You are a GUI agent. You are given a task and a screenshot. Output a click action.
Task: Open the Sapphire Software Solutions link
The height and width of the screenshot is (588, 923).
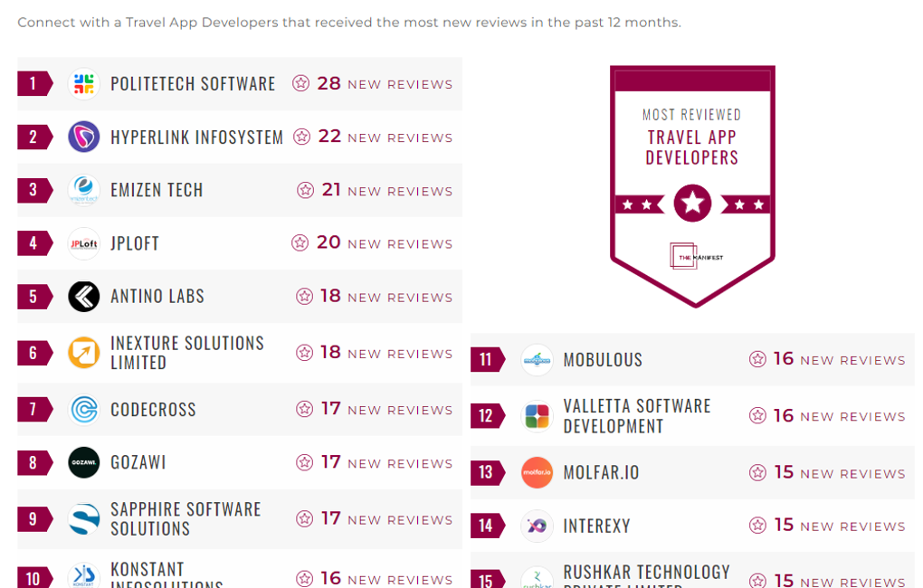186,518
